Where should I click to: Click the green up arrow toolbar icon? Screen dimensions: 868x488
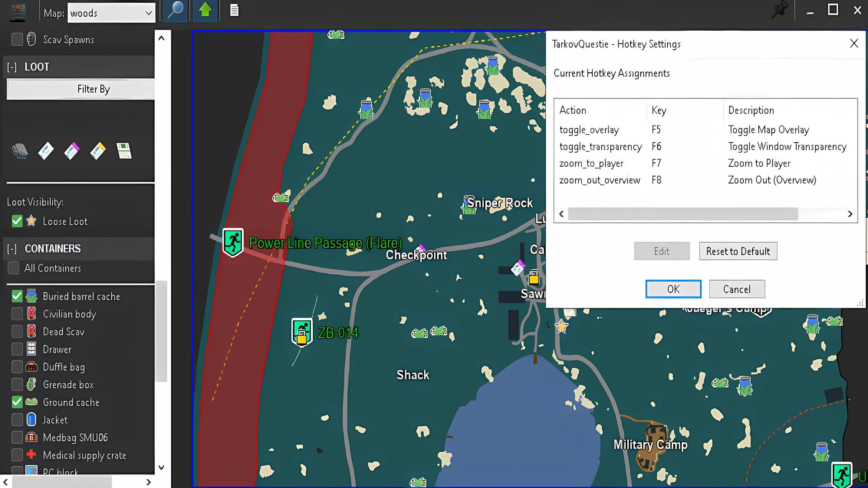[205, 11]
